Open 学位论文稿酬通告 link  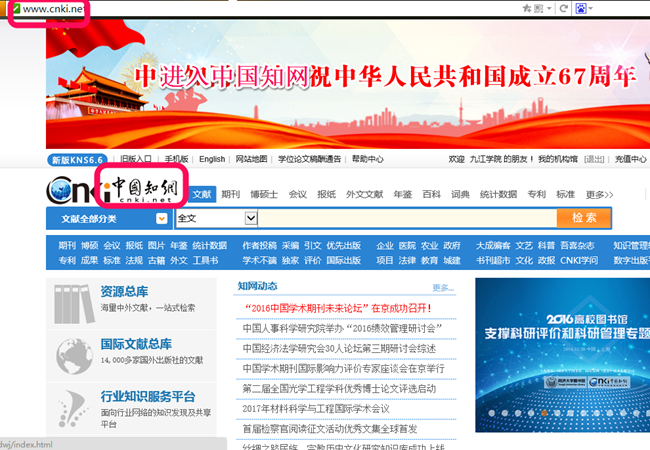pyautogui.click(x=310, y=159)
